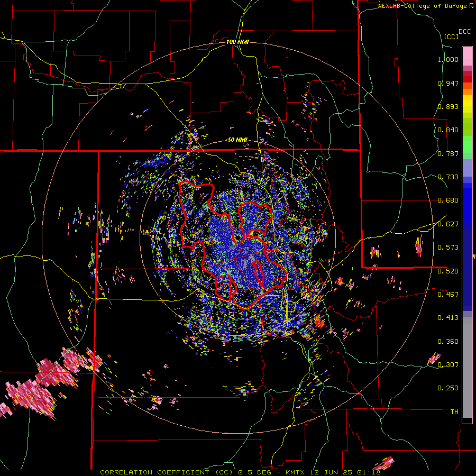Image resolution: width=476 pixels, height=476 pixels.
Task: Pick the light pink swatch atop color bar
Action: pos(467,56)
